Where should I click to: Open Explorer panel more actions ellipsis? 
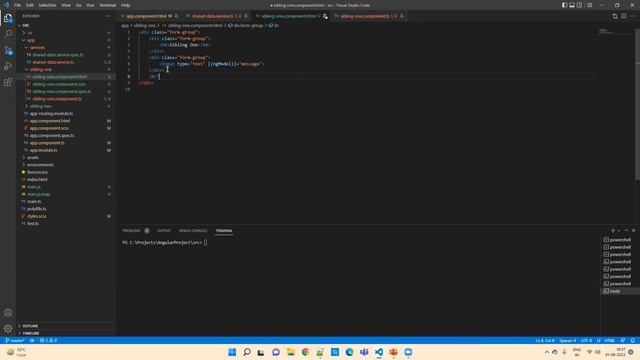108,16
